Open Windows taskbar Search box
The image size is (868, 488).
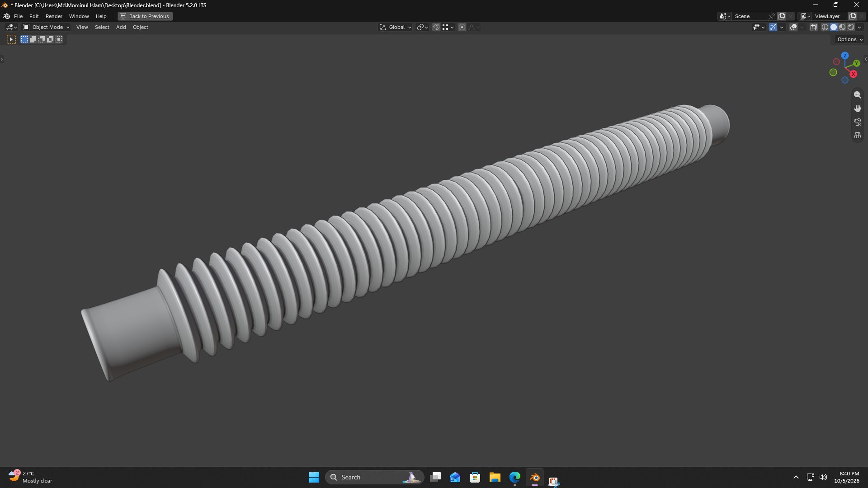(374, 477)
